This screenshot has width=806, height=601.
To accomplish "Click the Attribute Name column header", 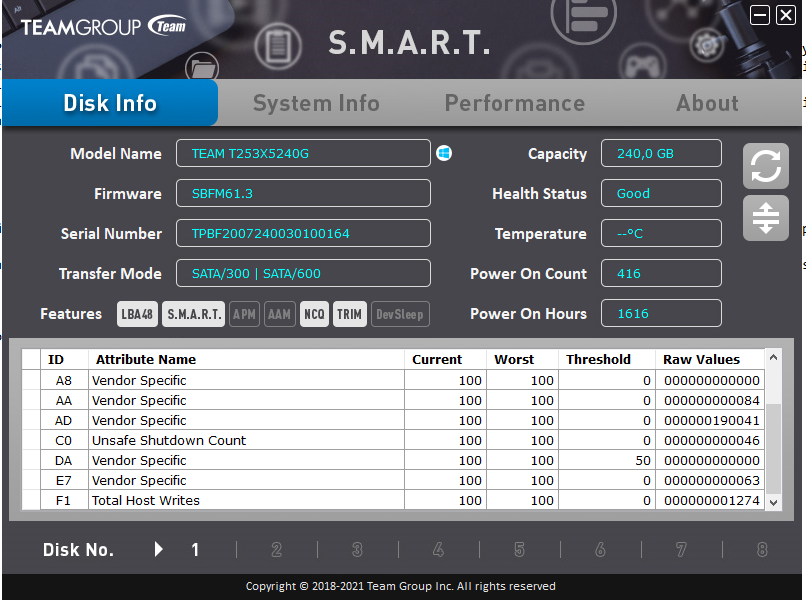I will (246, 359).
